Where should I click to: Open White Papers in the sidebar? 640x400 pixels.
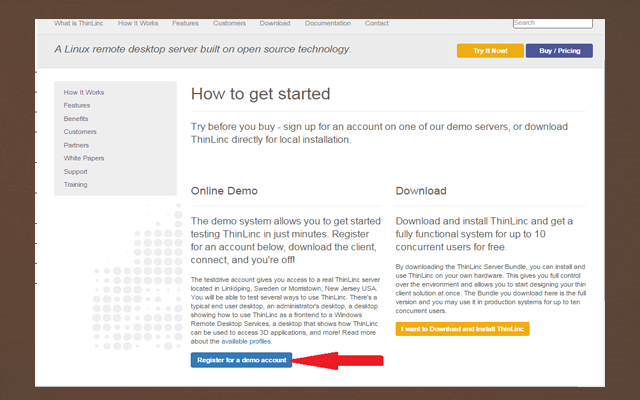click(x=84, y=158)
